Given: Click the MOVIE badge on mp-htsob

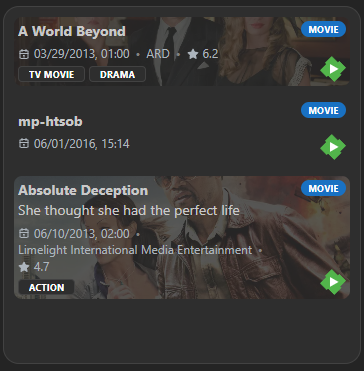Looking at the screenshot, I should [323, 110].
